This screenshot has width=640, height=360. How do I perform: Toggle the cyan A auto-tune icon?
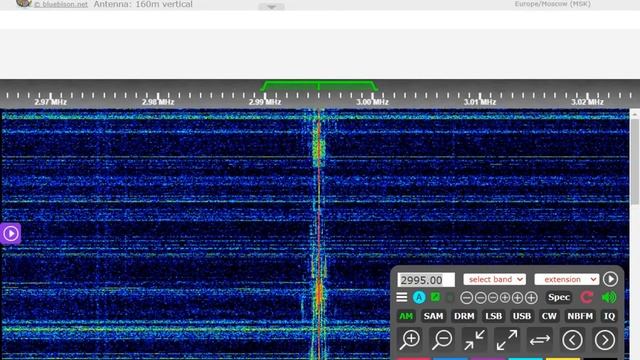(x=419, y=298)
